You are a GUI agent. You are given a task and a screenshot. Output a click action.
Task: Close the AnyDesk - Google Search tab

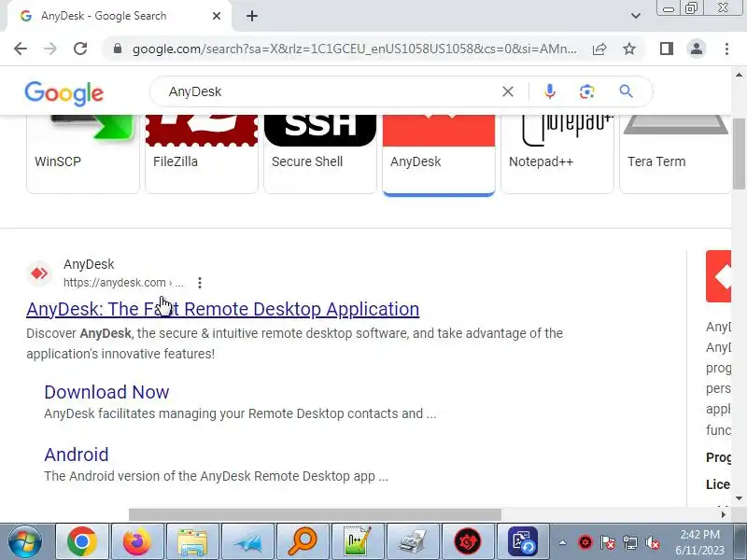coord(217,16)
